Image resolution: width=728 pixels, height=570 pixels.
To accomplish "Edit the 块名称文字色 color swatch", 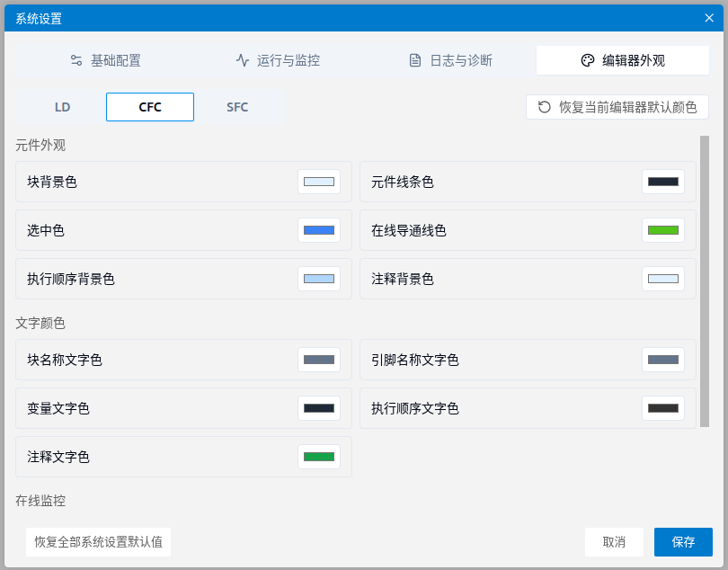I will (x=319, y=360).
